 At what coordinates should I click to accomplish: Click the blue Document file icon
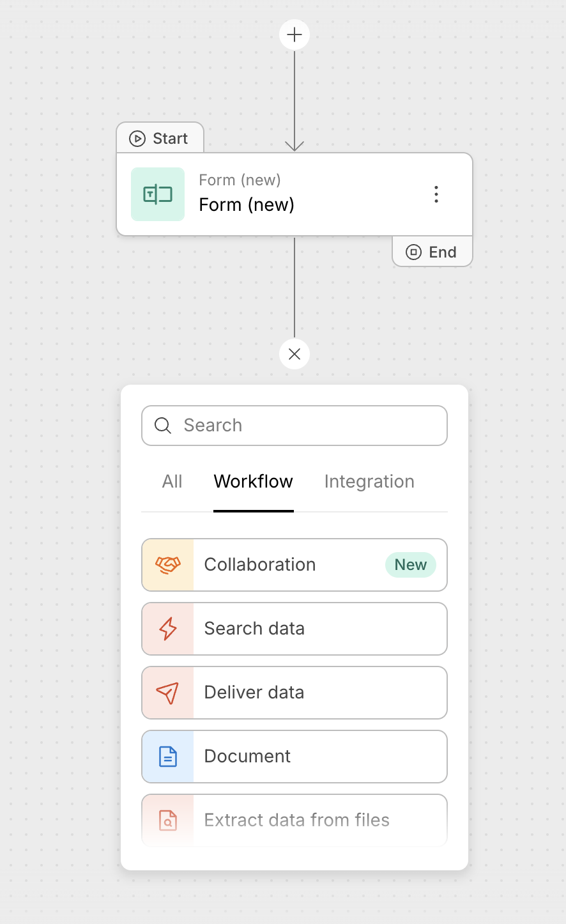[168, 757]
